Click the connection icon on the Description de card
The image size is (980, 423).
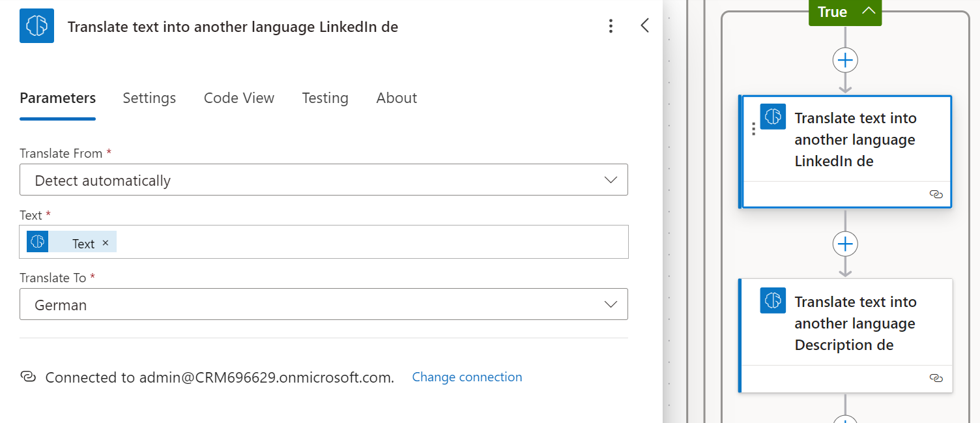pyautogui.click(x=936, y=378)
